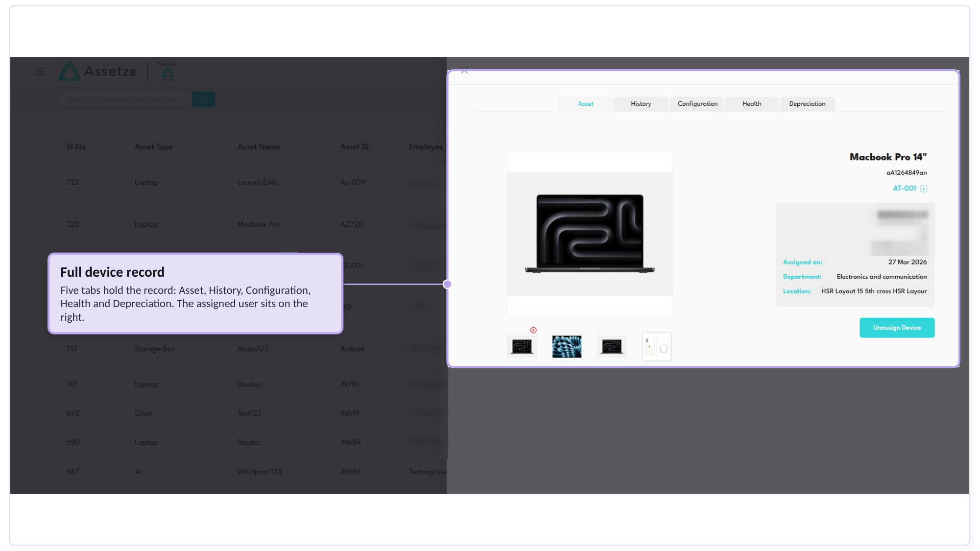Click the Macbook Pro 14" title
Viewport: 980px width, 551px height.
888,157
